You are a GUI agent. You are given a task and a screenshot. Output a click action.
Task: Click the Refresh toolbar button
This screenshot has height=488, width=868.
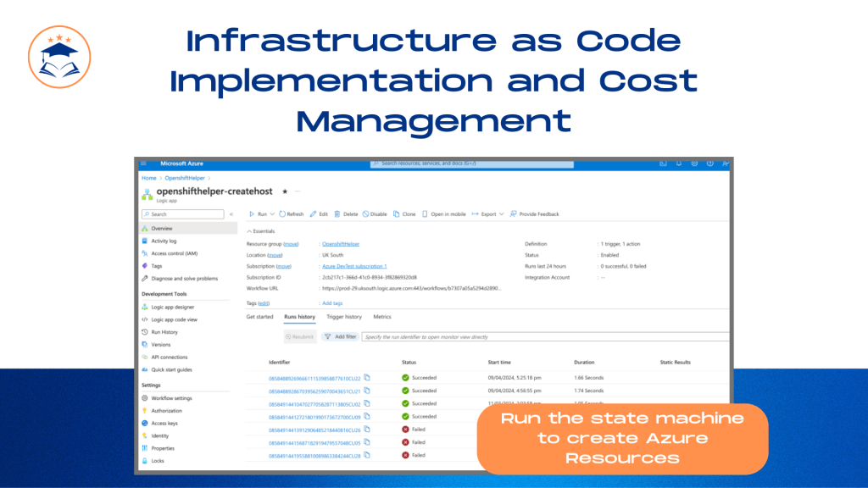(x=292, y=214)
